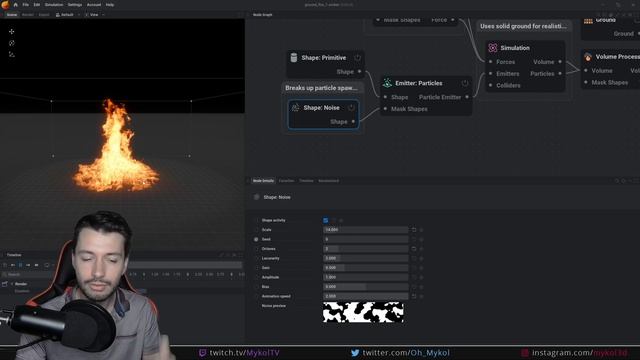Toggle power icon on Emitter: Particles node
The width and height of the screenshot is (640, 360).
[465, 83]
